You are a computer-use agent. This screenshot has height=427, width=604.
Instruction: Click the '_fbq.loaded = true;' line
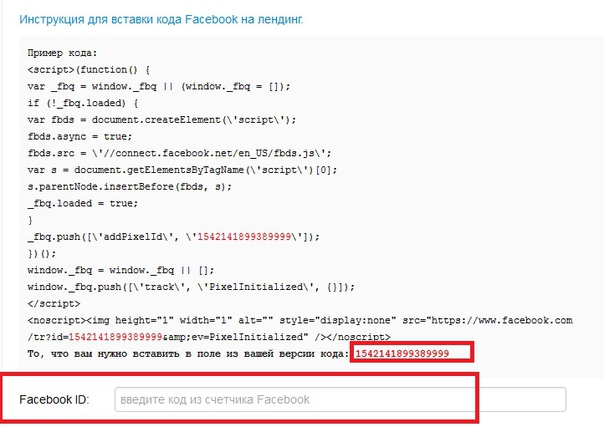click(83, 203)
